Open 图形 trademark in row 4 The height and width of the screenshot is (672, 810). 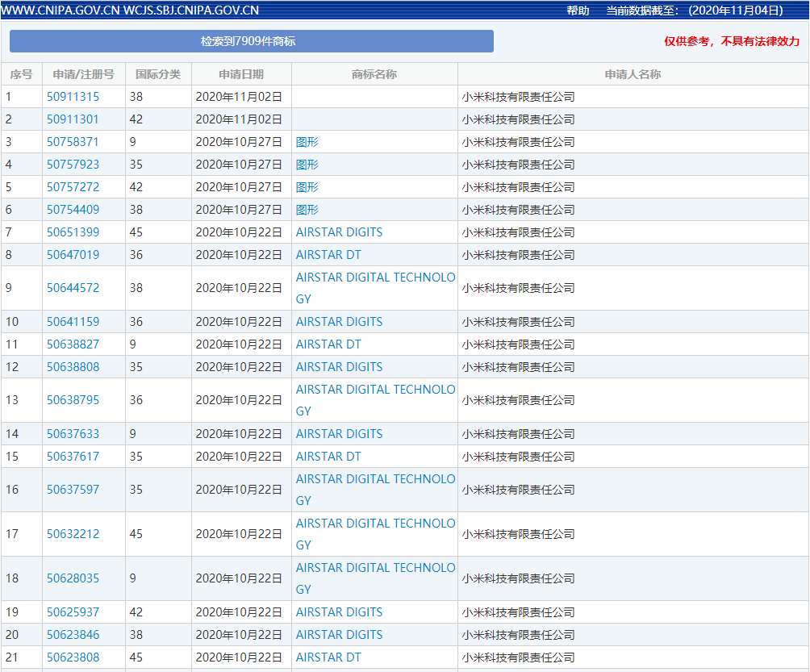coord(307,165)
